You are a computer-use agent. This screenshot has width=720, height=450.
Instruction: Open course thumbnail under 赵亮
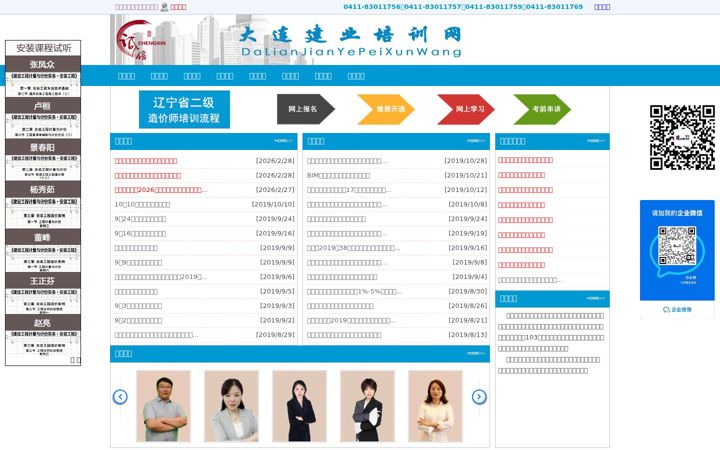(x=43, y=343)
